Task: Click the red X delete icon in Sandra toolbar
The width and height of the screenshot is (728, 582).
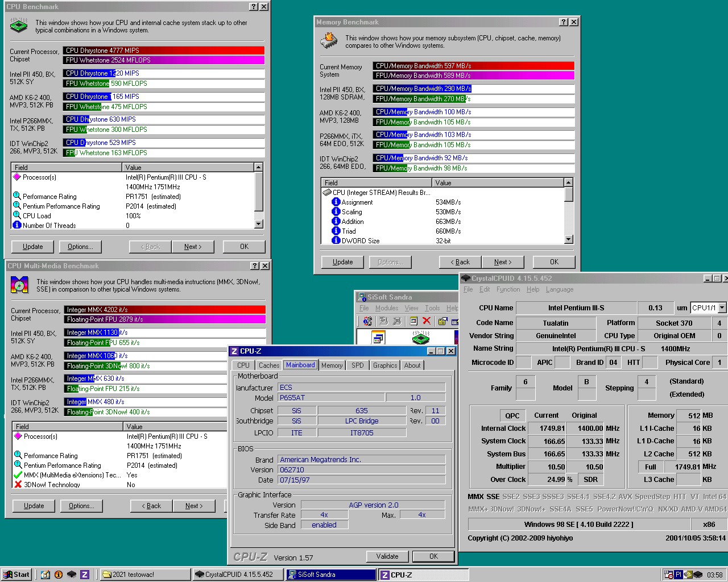Action: (x=427, y=321)
